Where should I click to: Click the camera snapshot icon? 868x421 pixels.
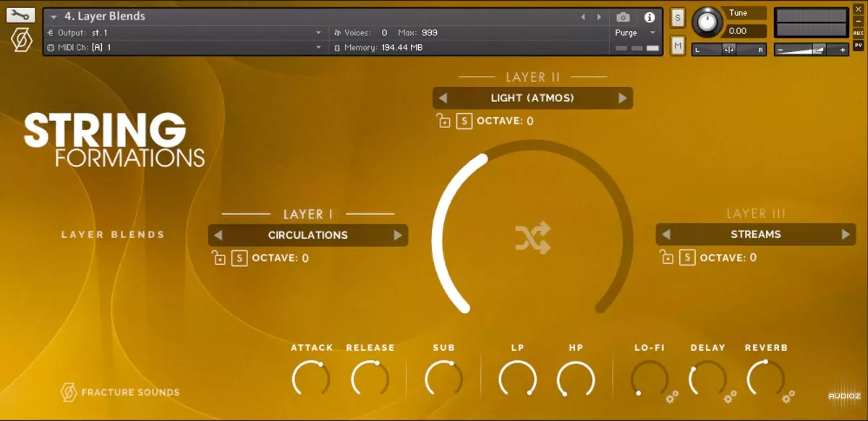(623, 17)
